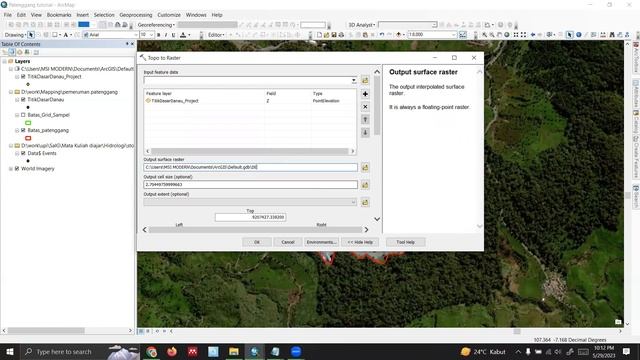Open the Environments settings button

[322, 242]
